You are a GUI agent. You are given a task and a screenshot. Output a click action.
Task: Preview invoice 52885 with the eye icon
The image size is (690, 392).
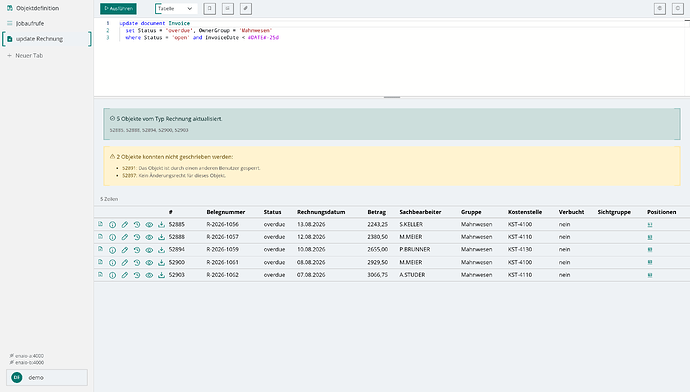pos(149,224)
